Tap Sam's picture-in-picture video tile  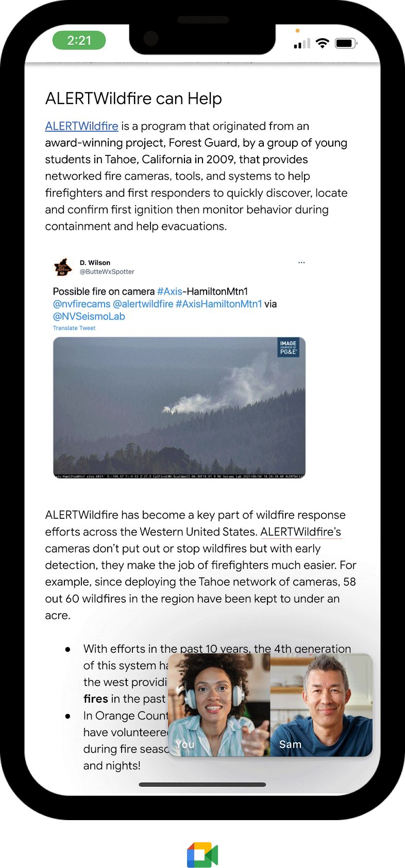click(322, 705)
